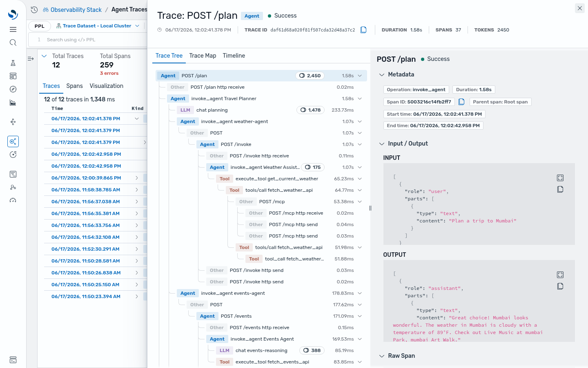This screenshot has height=368, width=588.
Task: Collapse the root POST /plan span
Action: click(x=360, y=76)
